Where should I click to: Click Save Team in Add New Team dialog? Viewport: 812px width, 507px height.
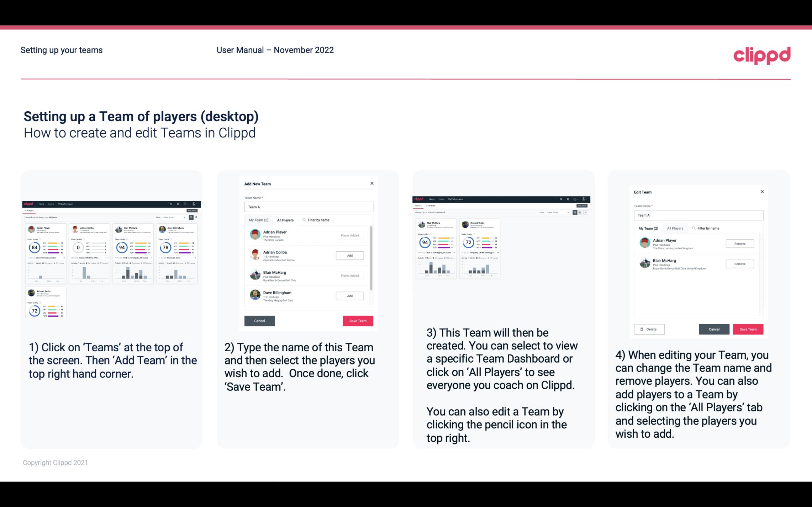pyautogui.click(x=357, y=320)
